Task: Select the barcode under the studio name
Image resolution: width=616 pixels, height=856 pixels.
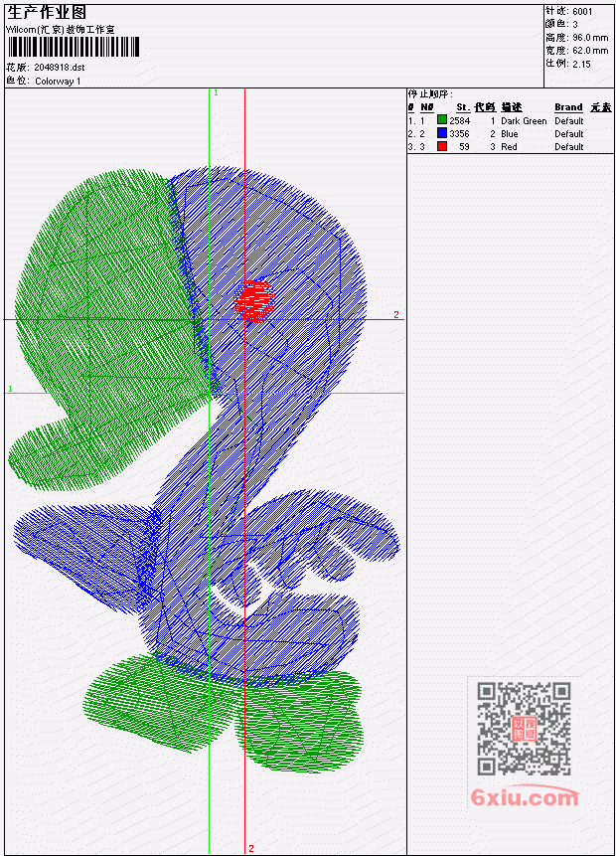Action: [74, 47]
